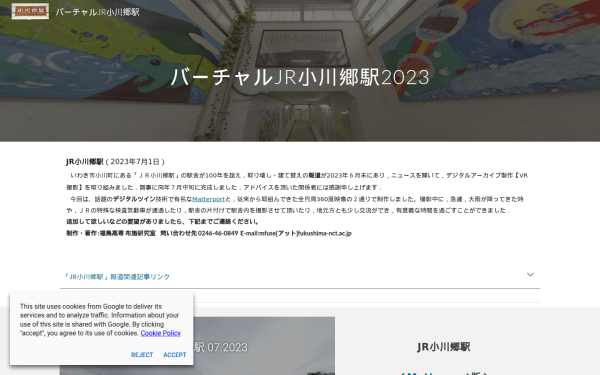This screenshot has width=600, height=375.
Task: Open the Cookie Policy link
Action: (x=161, y=333)
